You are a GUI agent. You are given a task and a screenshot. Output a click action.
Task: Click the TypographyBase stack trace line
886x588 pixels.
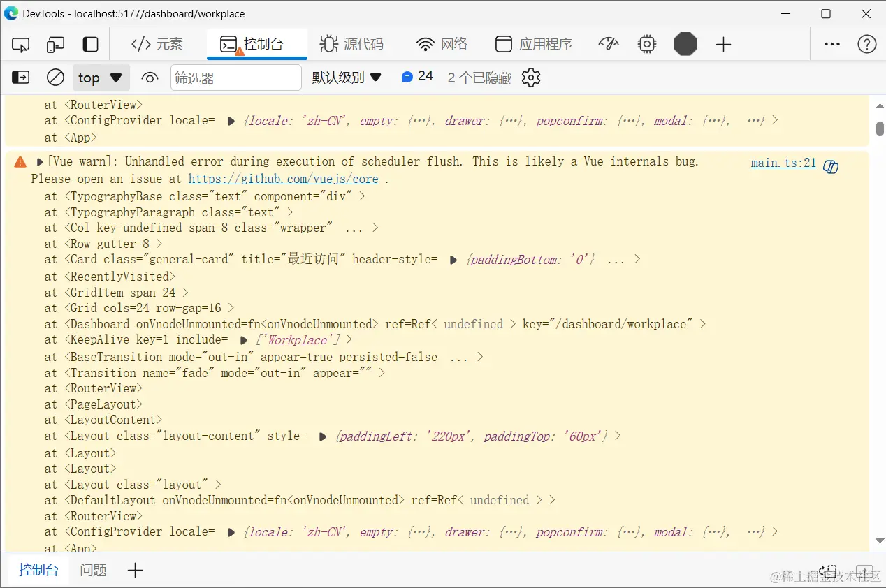[205, 196]
